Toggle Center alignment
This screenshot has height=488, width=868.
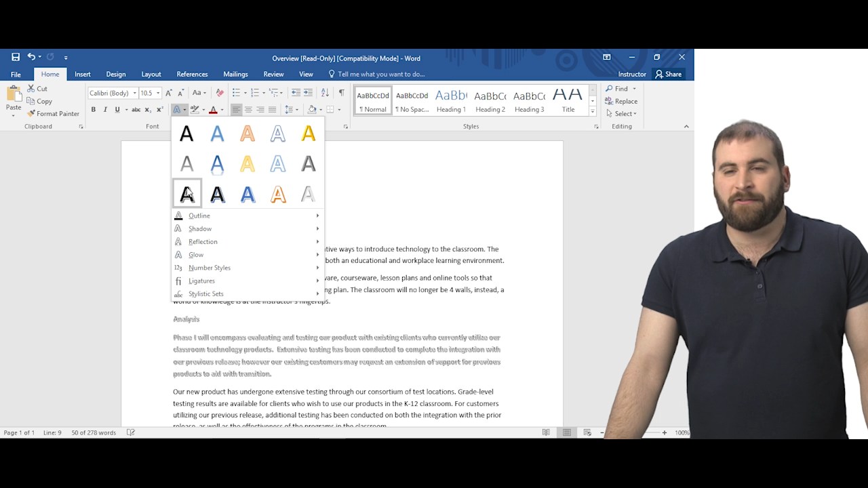[248, 110]
